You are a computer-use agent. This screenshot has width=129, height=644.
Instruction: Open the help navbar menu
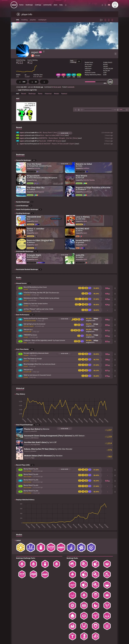(x=61, y=5)
